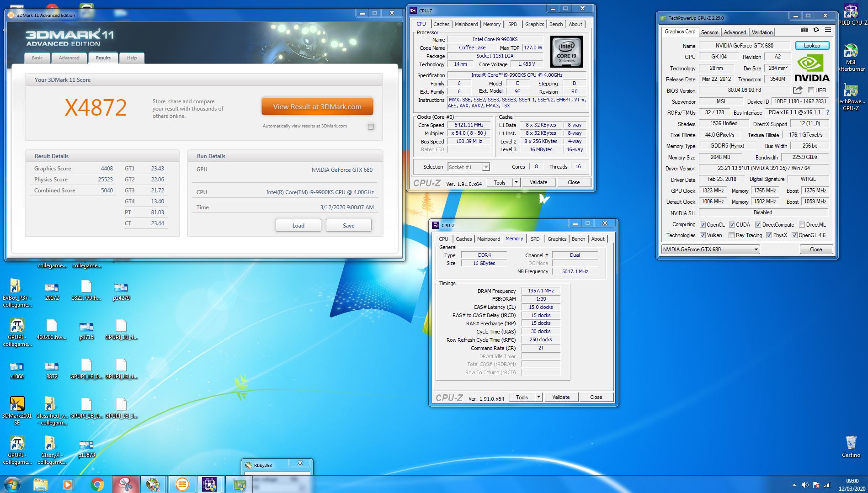Open the Classified_v collegame desktop shortcut
The image size is (868, 493).
click(x=51, y=411)
